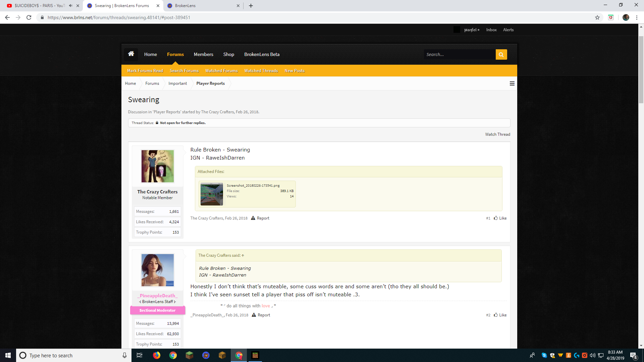Click the Player Reports breadcrumb
644x362 pixels.
(x=210, y=83)
